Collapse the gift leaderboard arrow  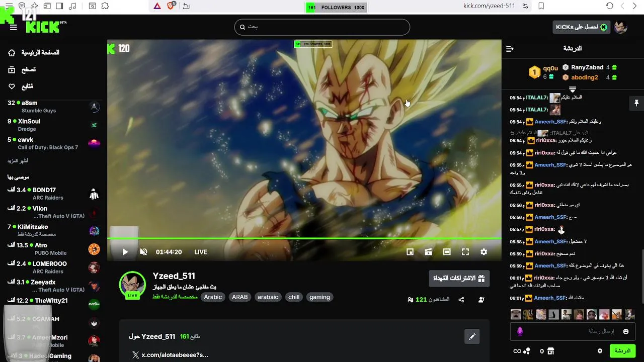coord(573,89)
